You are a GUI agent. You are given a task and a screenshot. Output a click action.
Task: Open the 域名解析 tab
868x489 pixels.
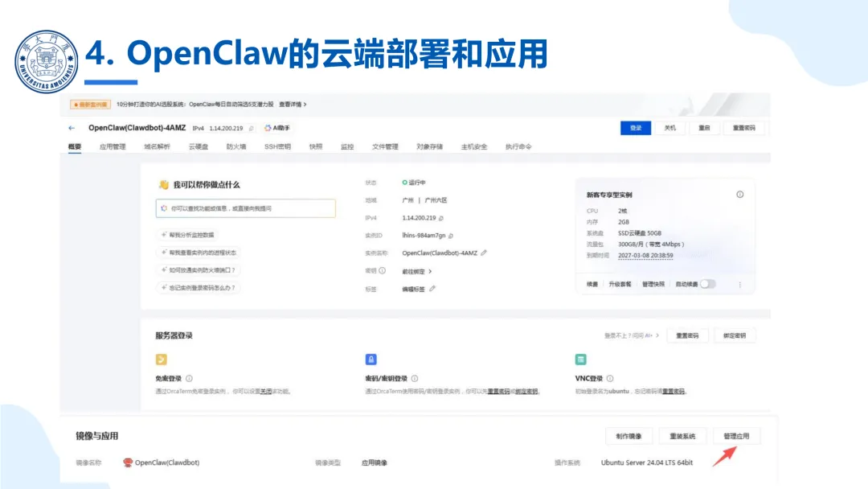click(158, 146)
